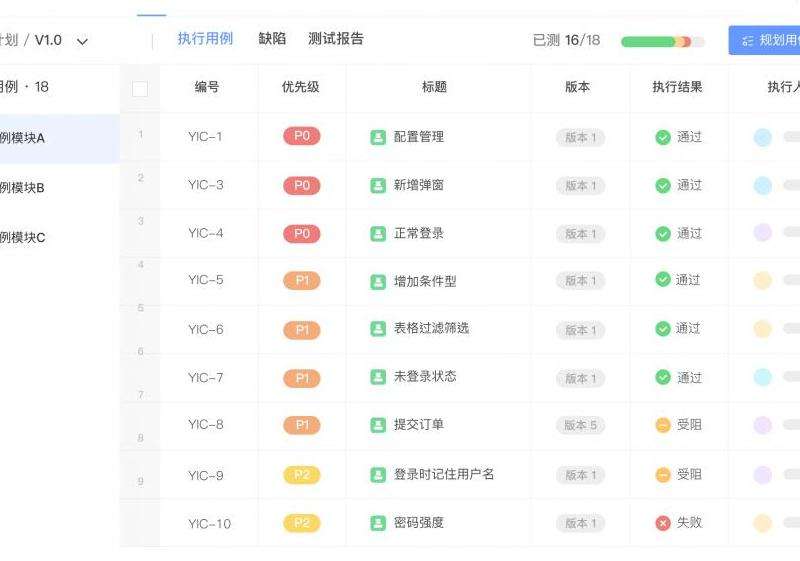Click the test progress bar next to 16/18
Viewport: 800px width, 561px height.
coord(663,42)
